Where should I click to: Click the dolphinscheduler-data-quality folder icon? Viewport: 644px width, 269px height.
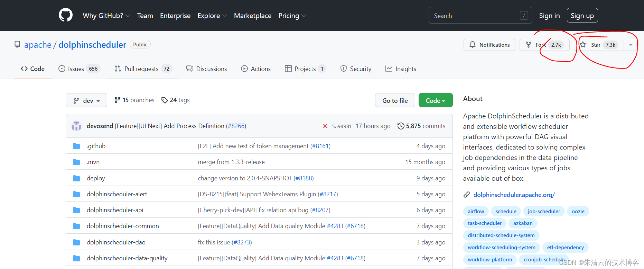pyautogui.click(x=76, y=258)
